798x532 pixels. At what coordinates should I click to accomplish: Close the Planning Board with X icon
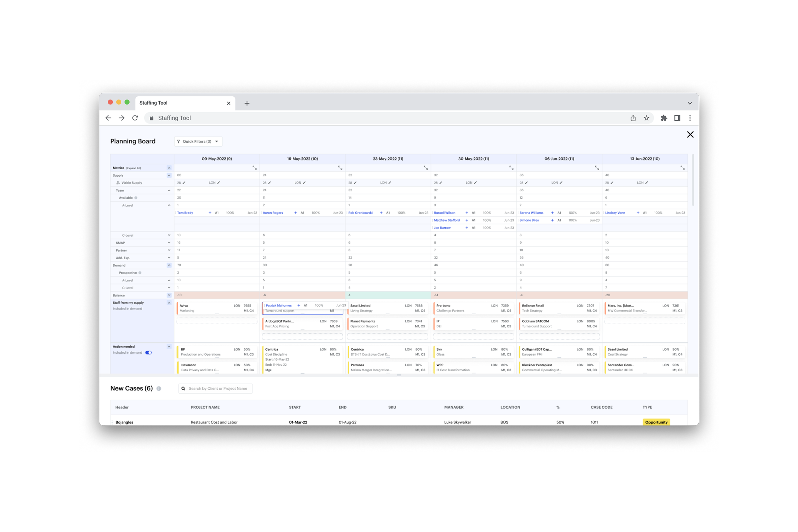point(690,134)
